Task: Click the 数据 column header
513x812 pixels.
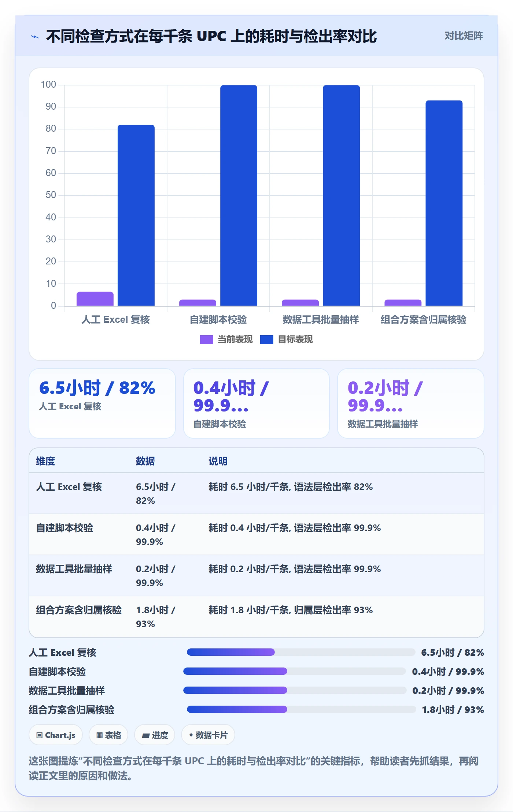Action: [145, 461]
